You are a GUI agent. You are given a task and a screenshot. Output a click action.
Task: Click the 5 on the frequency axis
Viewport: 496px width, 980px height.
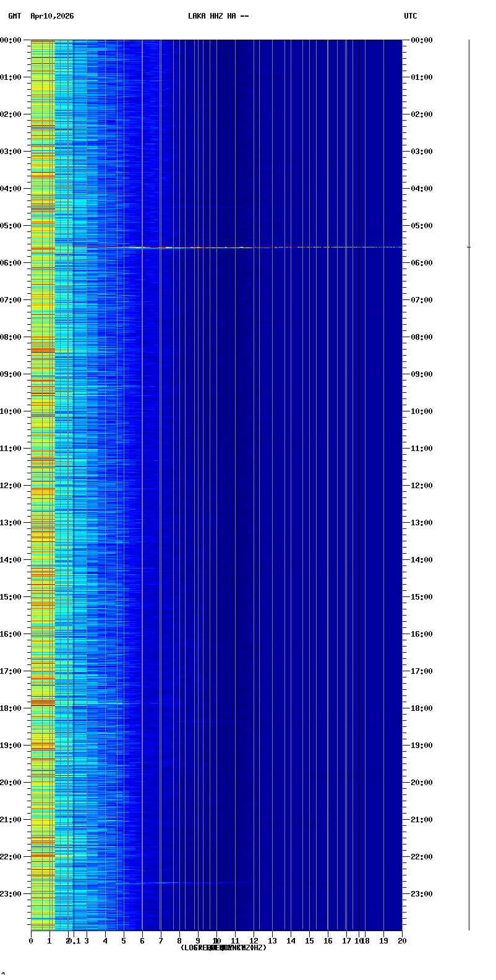coord(124,941)
